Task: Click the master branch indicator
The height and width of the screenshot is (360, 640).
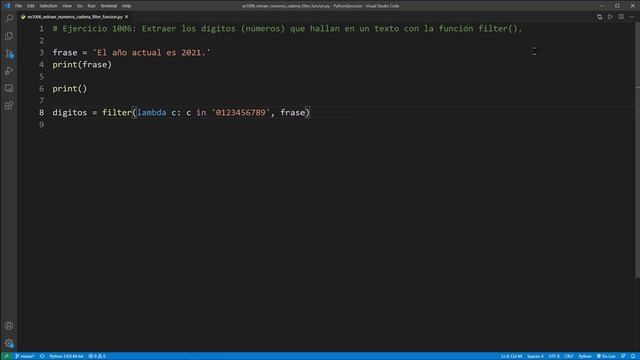Action: pyautogui.click(x=25, y=356)
